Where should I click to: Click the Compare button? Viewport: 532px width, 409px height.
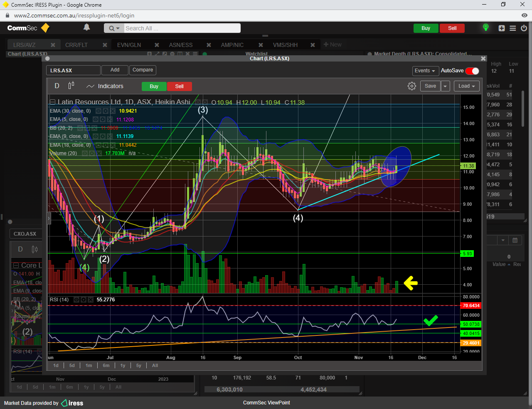(143, 70)
